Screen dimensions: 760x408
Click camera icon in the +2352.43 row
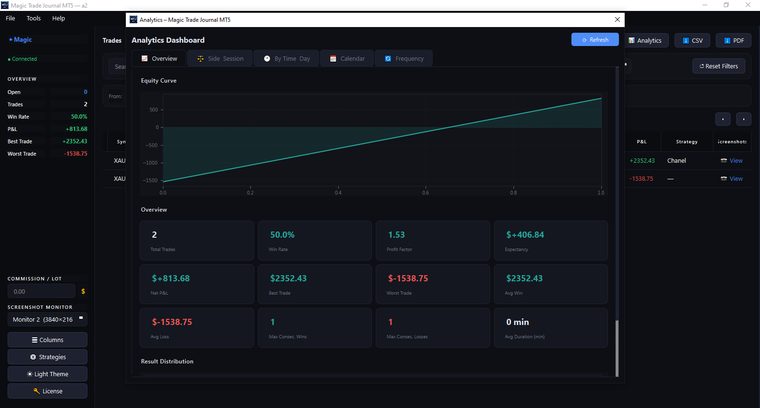coord(724,160)
